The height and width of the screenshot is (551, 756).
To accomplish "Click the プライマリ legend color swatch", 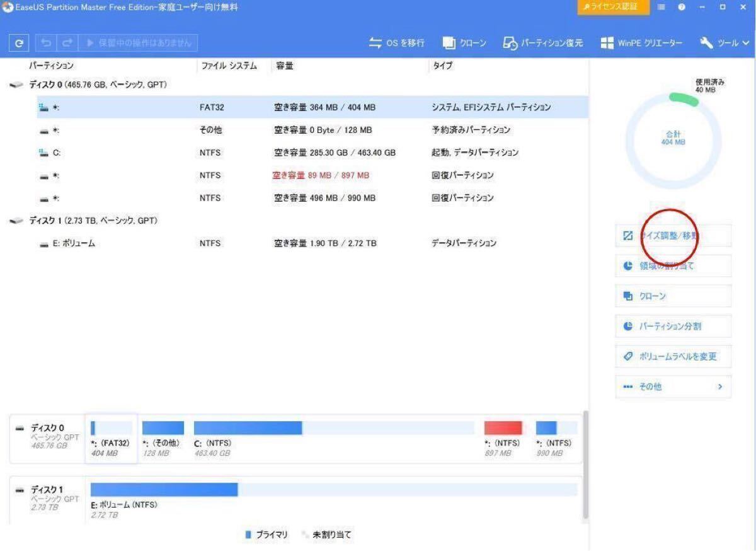I will coord(248,535).
